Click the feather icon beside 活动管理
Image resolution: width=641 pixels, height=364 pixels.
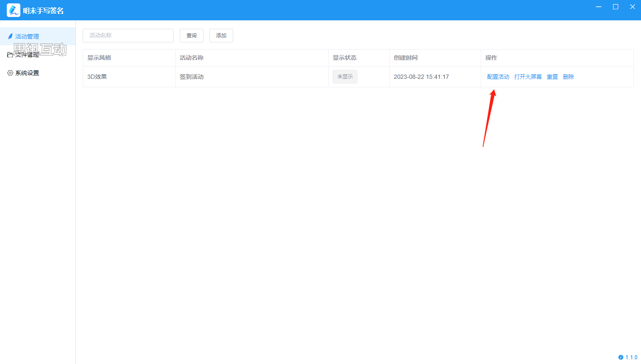point(10,36)
